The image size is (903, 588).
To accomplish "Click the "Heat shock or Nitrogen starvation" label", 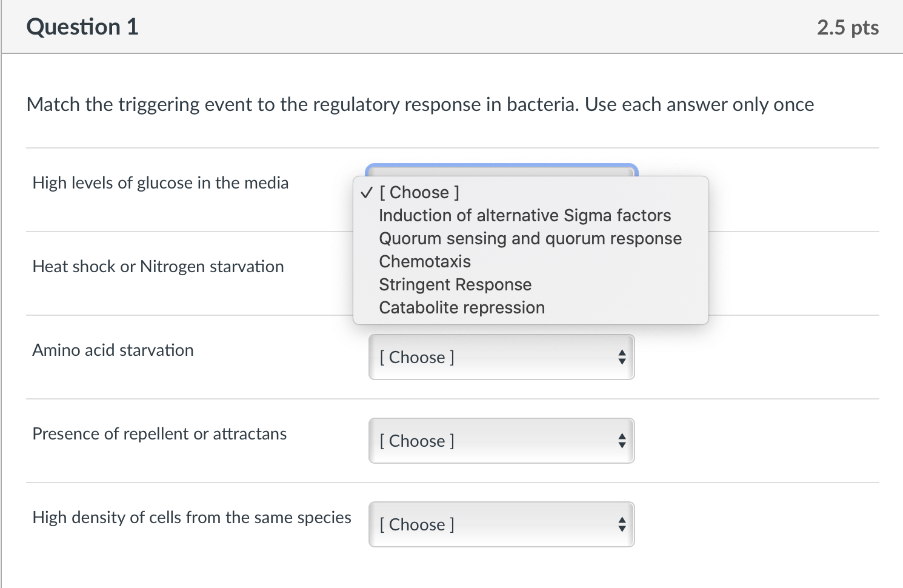I will pyautogui.click(x=158, y=266).
